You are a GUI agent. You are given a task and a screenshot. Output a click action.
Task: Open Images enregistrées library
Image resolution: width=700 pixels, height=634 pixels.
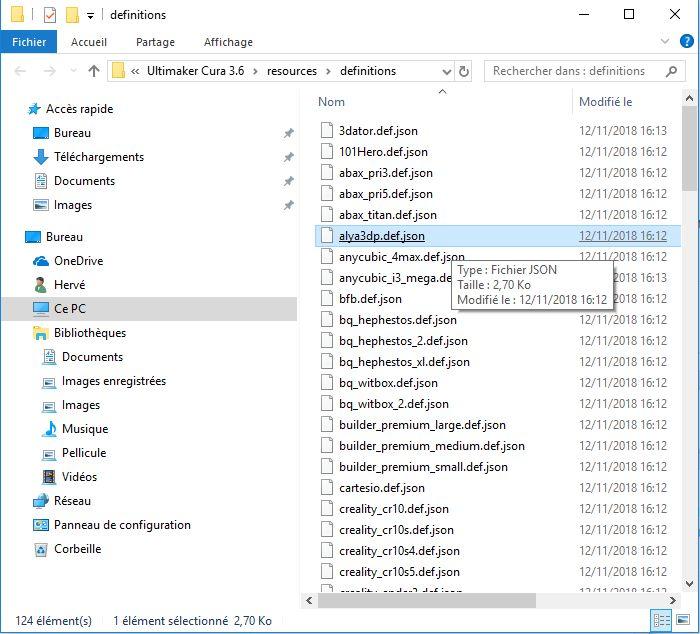pyautogui.click(x=113, y=381)
